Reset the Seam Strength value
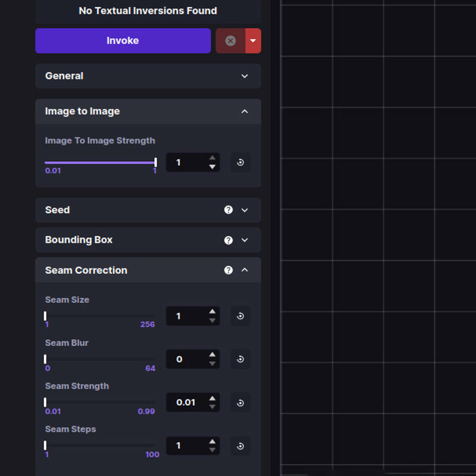This screenshot has height=476, width=476. point(240,403)
